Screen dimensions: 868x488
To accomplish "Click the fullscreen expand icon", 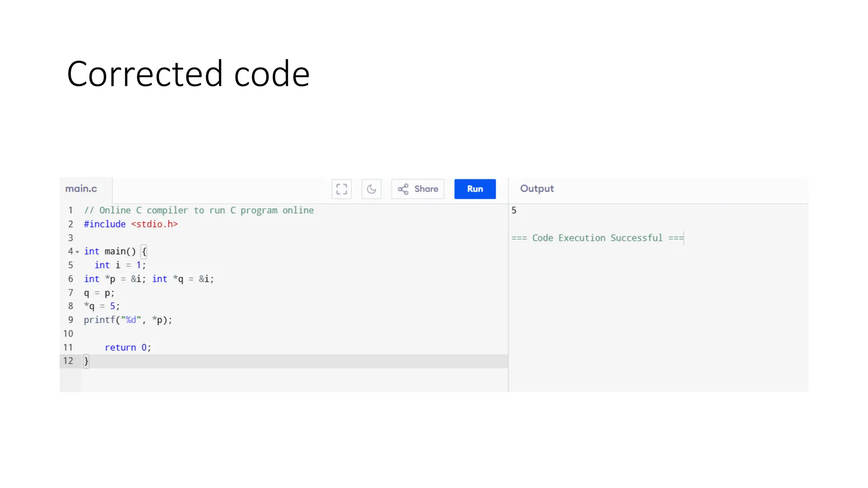I will [341, 189].
